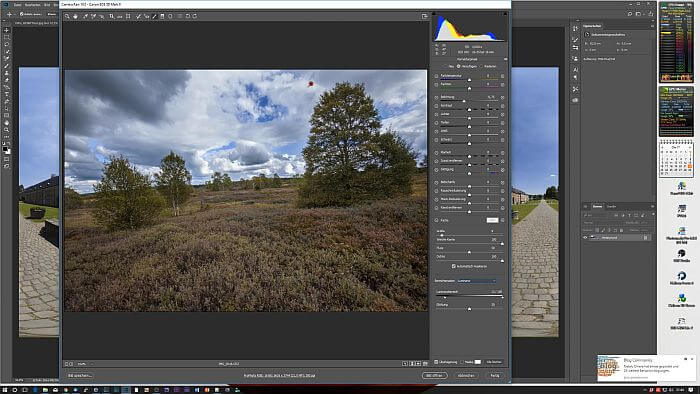The width and height of the screenshot is (700, 394).
Task: Click the Fertig button
Action: [495, 376]
